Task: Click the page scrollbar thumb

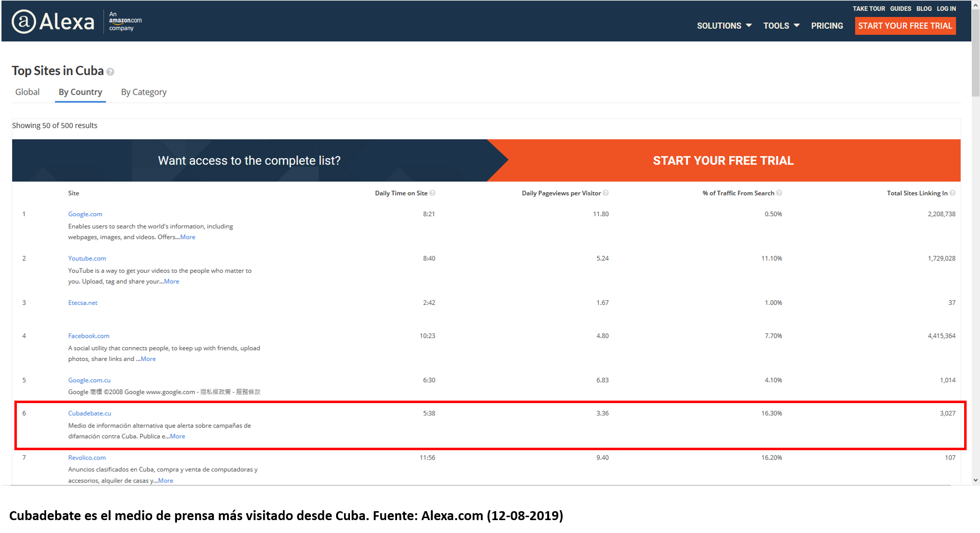Action: [x=976, y=53]
